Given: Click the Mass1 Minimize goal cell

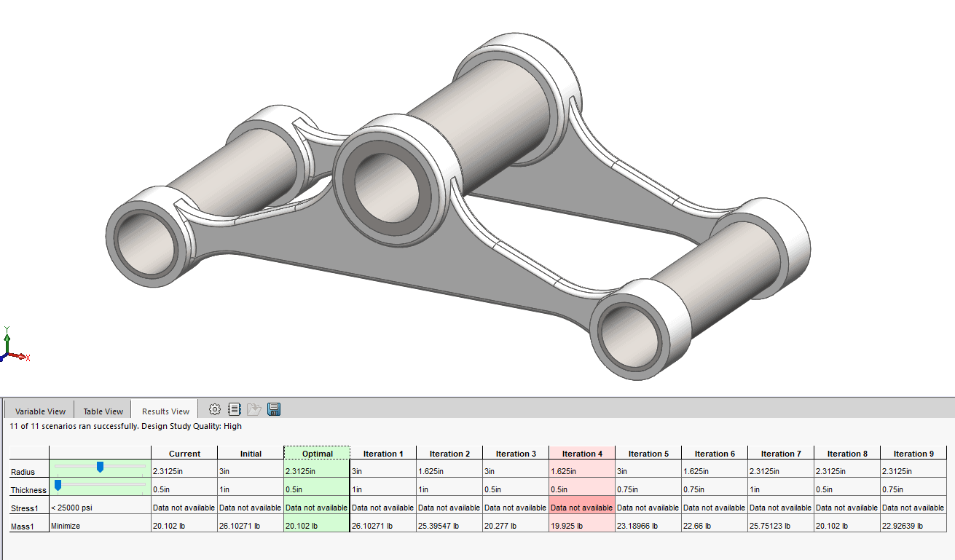Looking at the screenshot, I should point(99,524).
